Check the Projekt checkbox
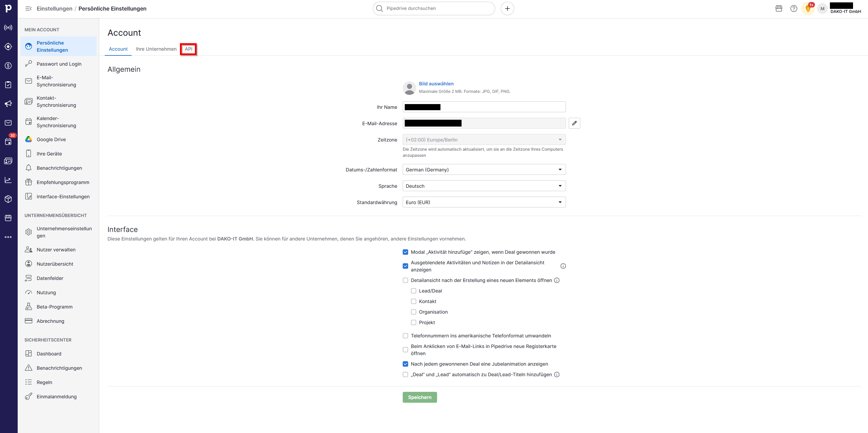Viewport: 868px width, 433px height. 414,322
